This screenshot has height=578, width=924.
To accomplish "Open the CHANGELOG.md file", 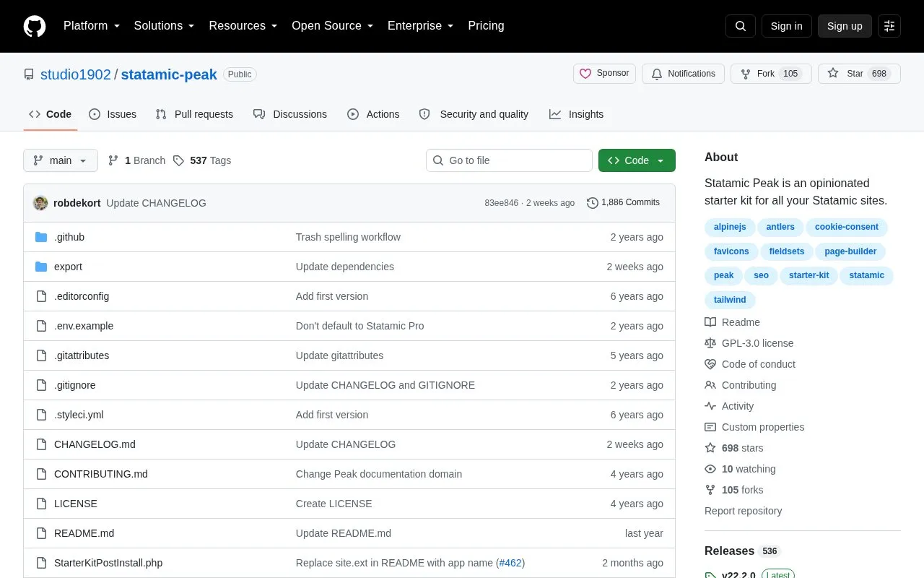I will click(x=95, y=444).
